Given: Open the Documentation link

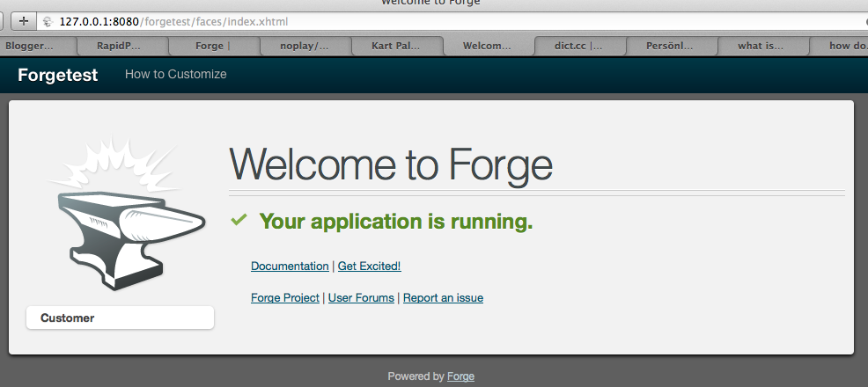Looking at the screenshot, I should click(290, 266).
